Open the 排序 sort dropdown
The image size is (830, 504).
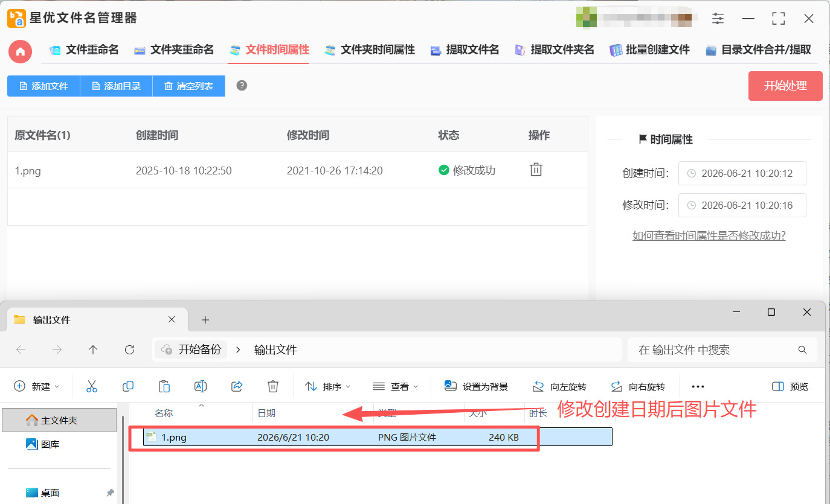coord(328,386)
